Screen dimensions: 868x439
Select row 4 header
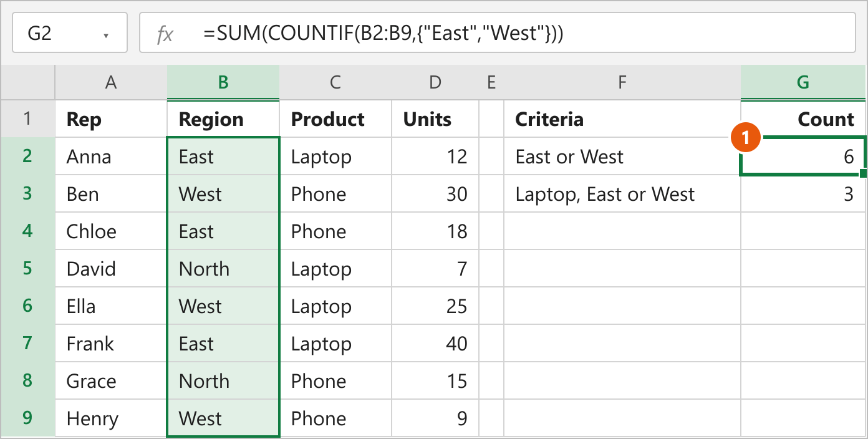pos(27,231)
